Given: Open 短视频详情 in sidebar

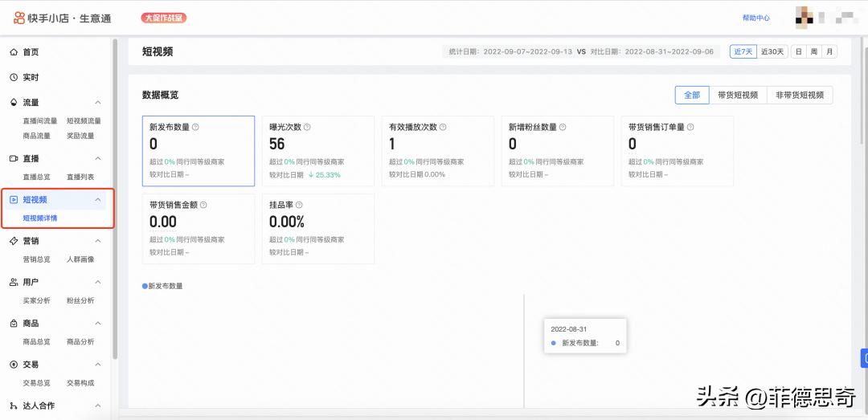Looking at the screenshot, I should click(40, 218).
